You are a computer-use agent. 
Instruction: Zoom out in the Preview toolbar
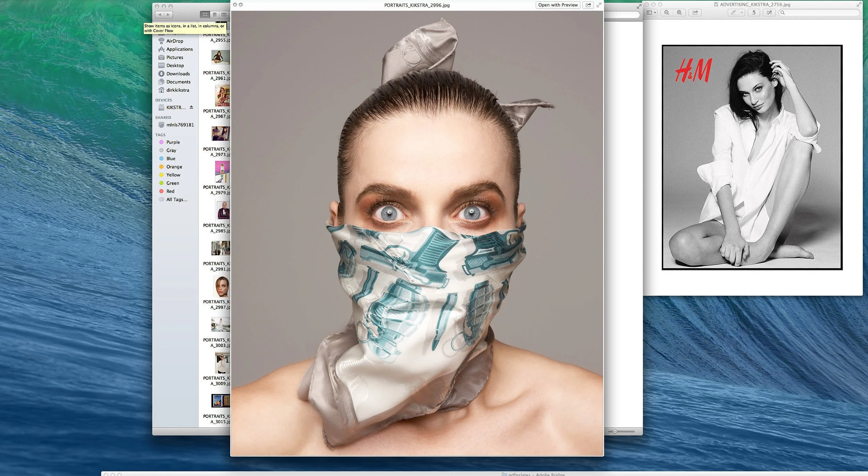[x=667, y=13]
